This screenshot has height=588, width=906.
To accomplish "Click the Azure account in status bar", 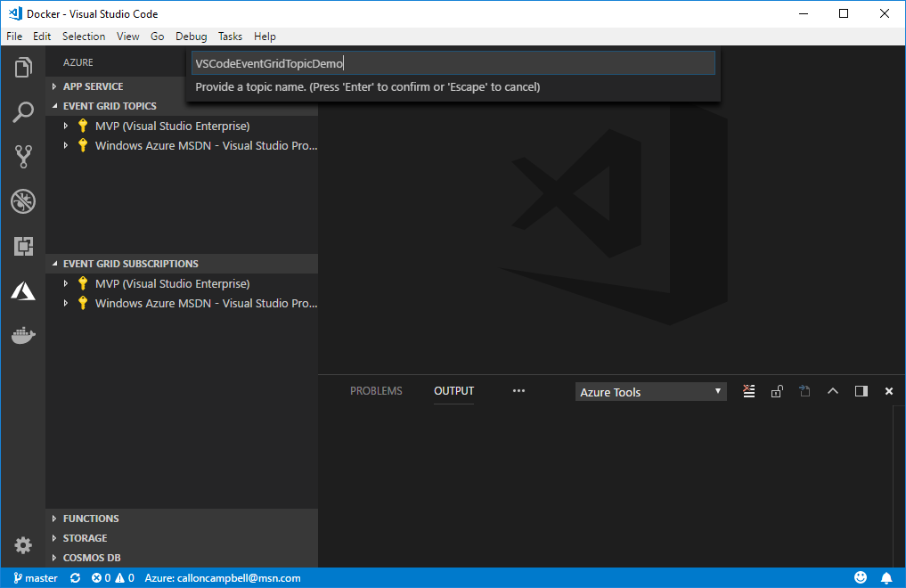I will 222,578.
